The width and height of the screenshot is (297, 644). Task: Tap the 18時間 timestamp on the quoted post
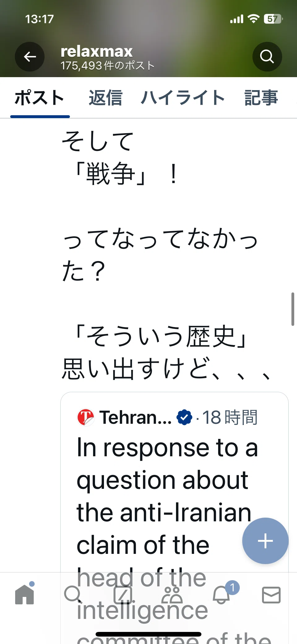(x=230, y=417)
